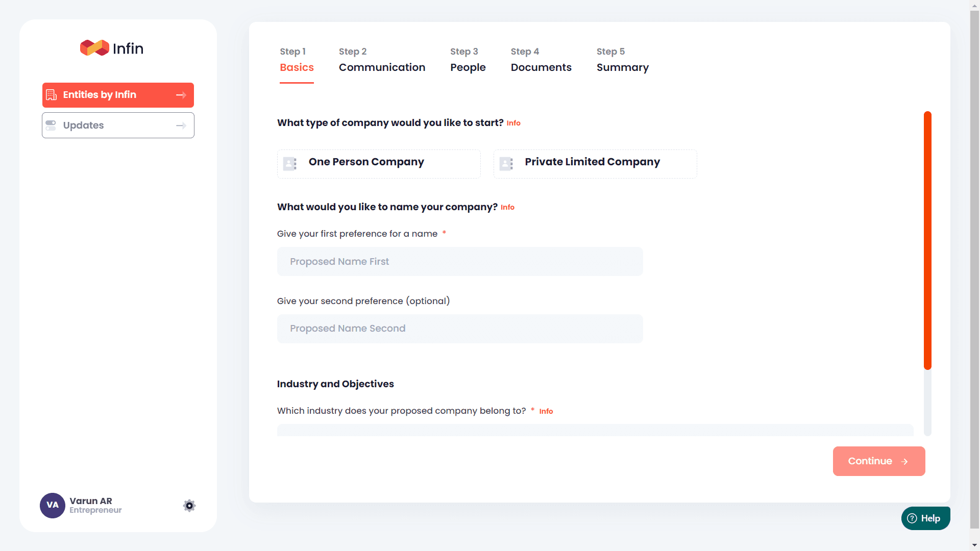The height and width of the screenshot is (551, 980).
Task: Click the building icon on Entities by Infin
Action: [51, 95]
